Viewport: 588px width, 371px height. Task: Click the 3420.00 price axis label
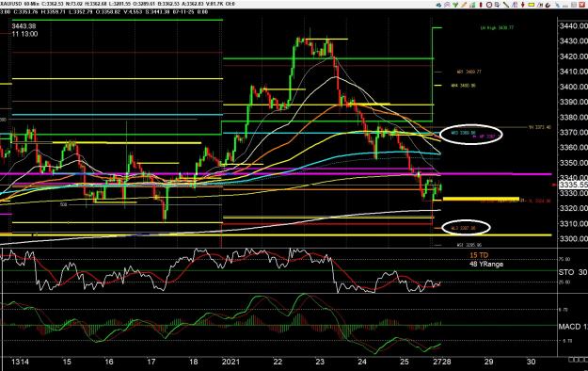pyautogui.click(x=573, y=56)
